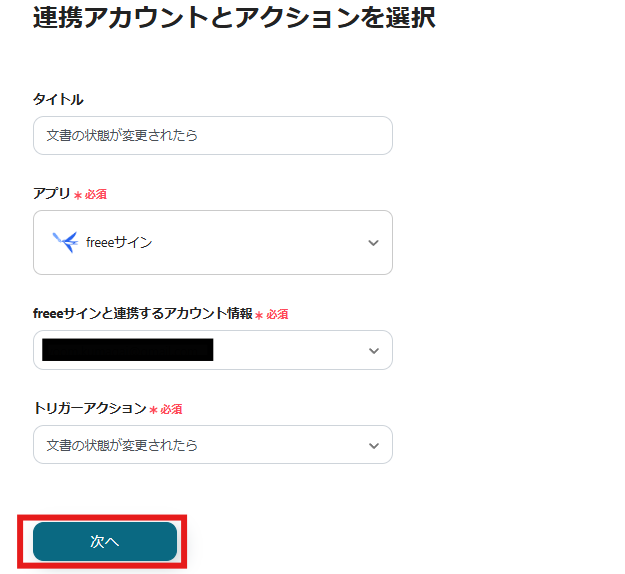Screen dimensions: 625x574
Task: Click the 次へ button
Action: (x=105, y=541)
